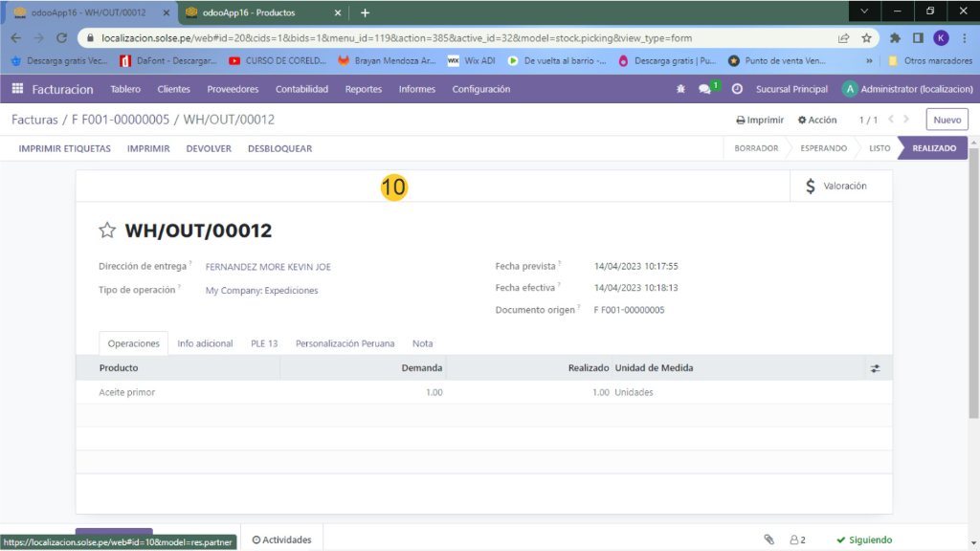
Task: Open the apps grid menu icon
Action: [x=17, y=89]
